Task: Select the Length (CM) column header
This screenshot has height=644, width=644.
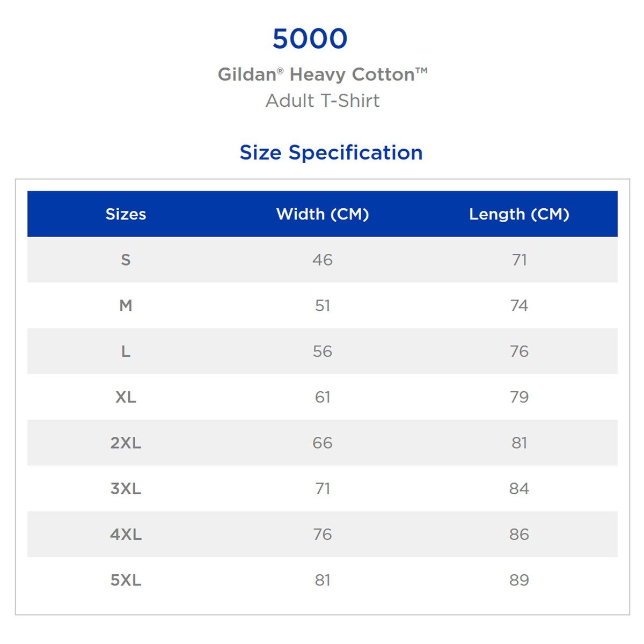Action: point(519,214)
